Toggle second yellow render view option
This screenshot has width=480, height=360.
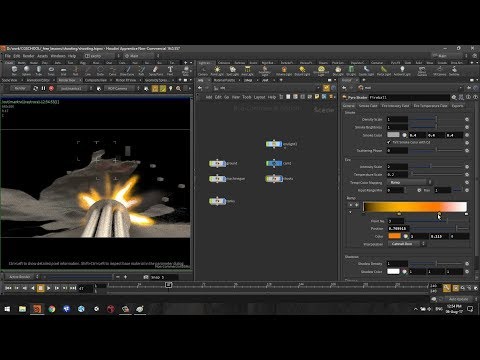click(x=163, y=88)
